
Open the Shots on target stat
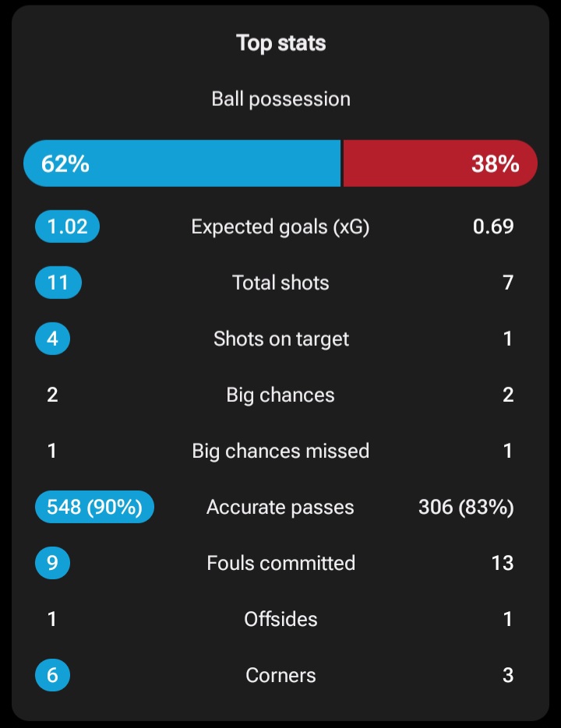(x=280, y=339)
